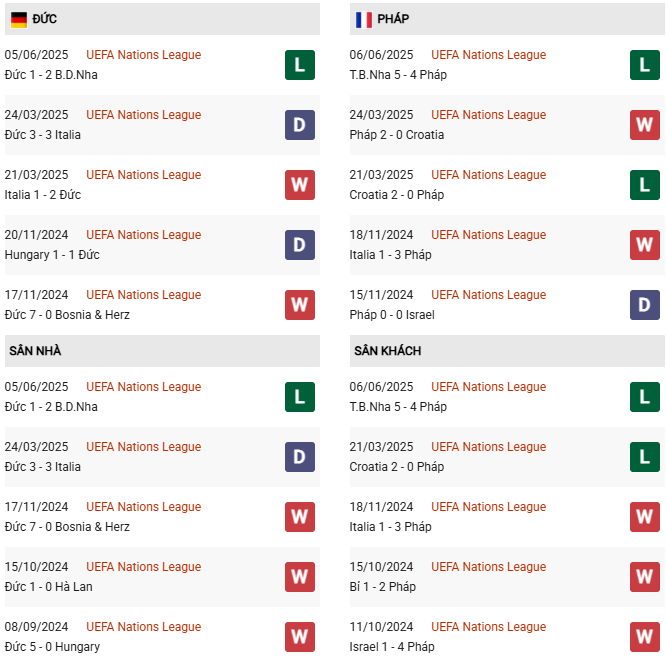666x661 pixels.
Task: Select the SÂN KHÁCH section header
Action: [x=387, y=351]
